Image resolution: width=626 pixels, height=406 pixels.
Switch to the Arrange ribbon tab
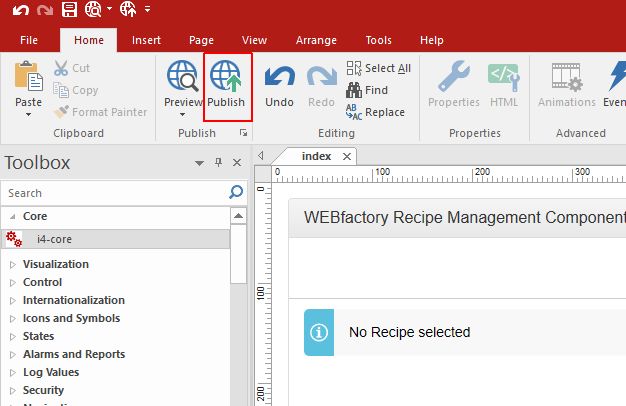(316, 40)
